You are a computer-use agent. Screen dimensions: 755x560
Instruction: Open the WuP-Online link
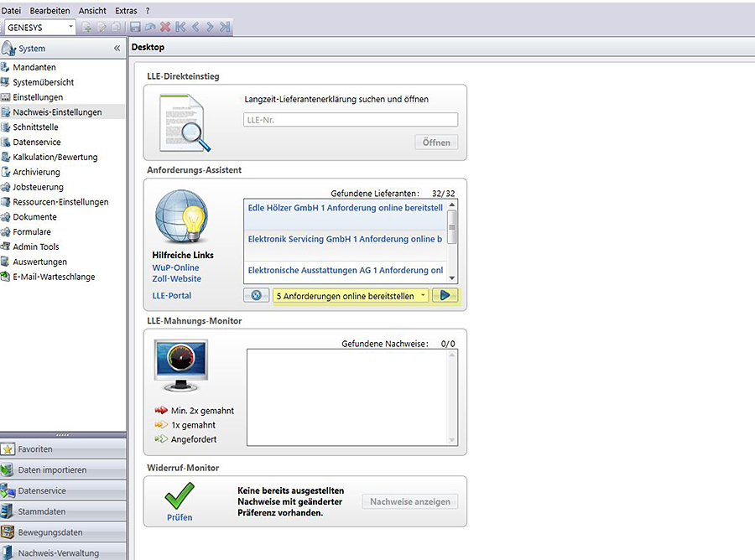(x=176, y=267)
